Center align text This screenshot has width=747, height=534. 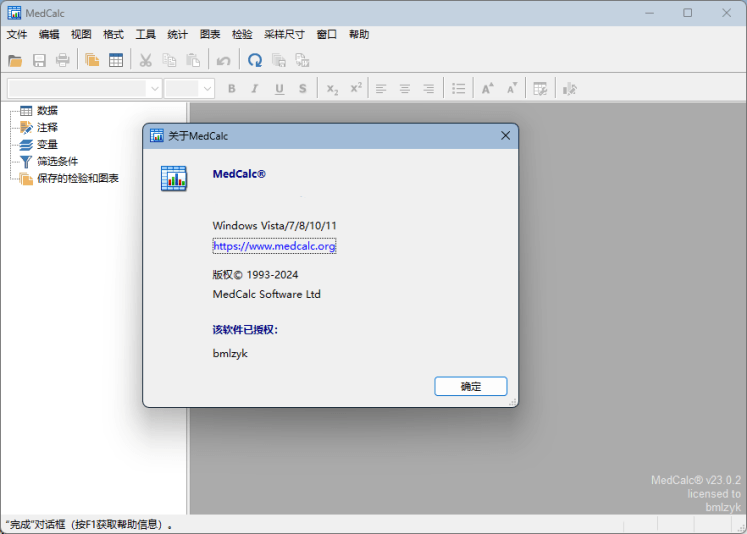click(404, 89)
